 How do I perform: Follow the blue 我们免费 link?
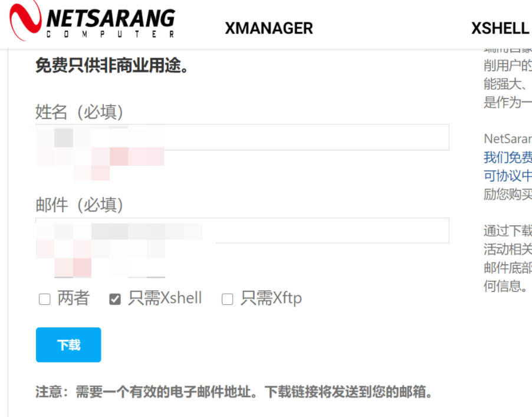click(x=508, y=157)
